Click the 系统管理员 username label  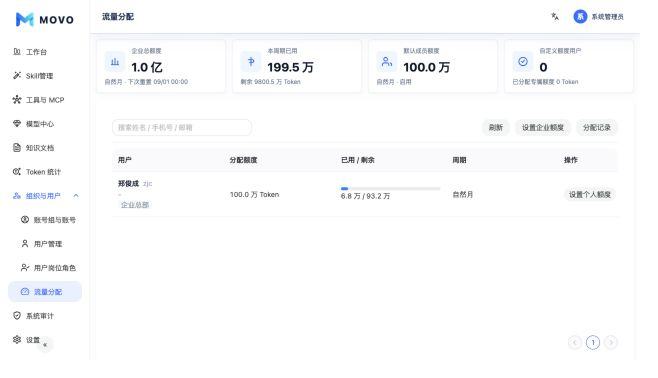tap(607, 17)
